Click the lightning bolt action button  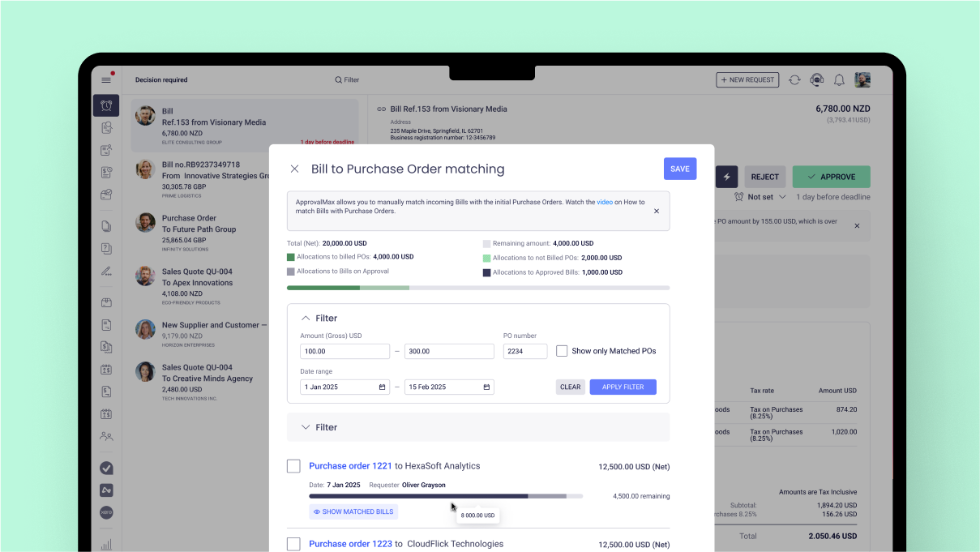(726, 177)
